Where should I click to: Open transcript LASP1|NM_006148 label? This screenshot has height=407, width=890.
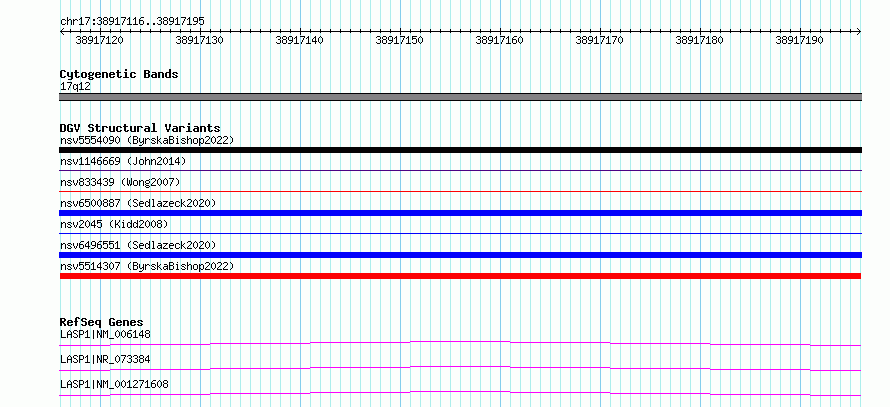(x=105, y=334)
